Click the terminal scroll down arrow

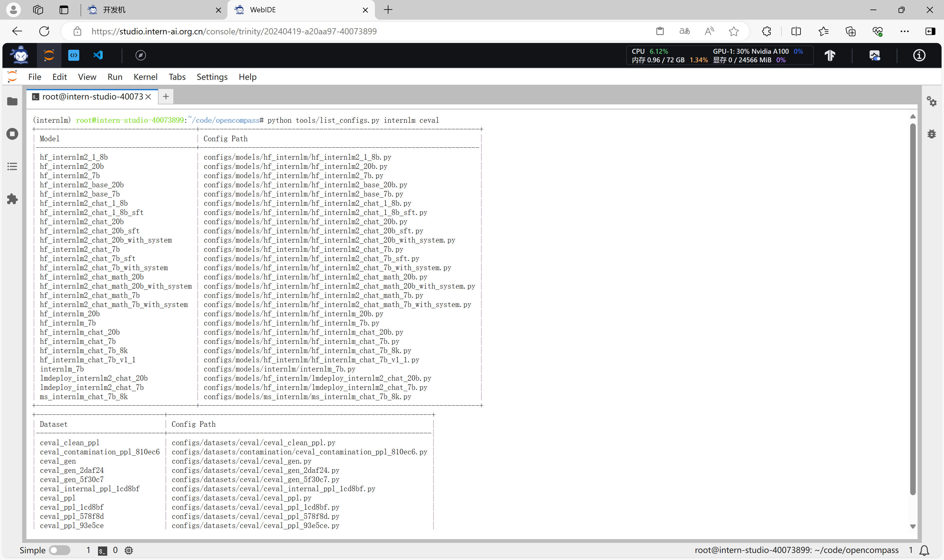pyautogui.click(x=913, y=527)
